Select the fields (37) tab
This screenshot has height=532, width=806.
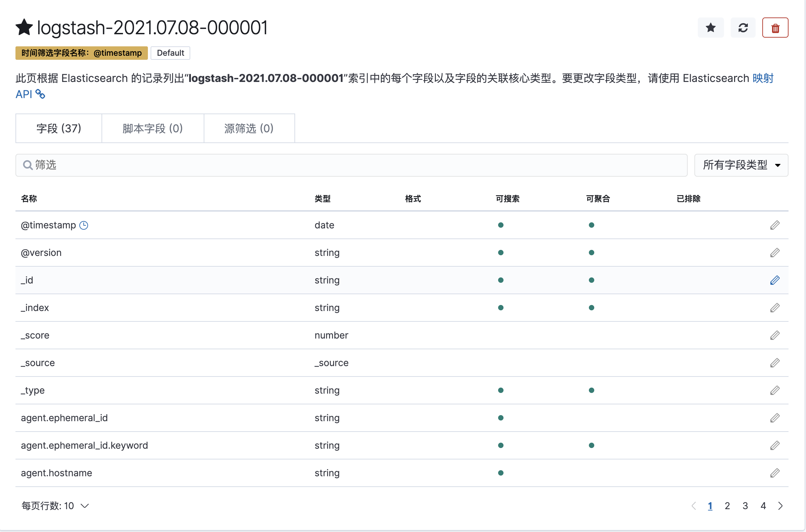coord(59,128)
